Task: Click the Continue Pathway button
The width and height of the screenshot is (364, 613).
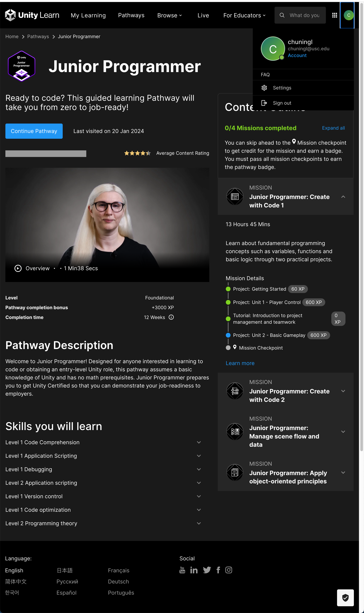Action: [34, 131]
